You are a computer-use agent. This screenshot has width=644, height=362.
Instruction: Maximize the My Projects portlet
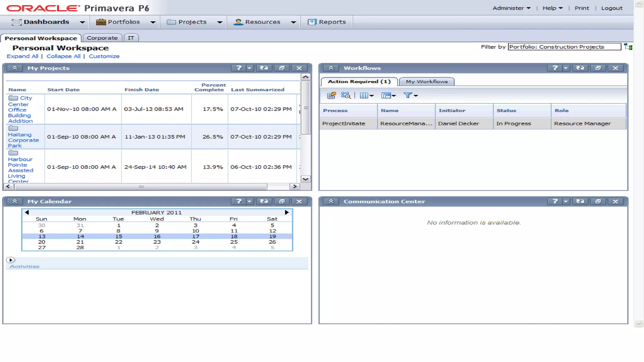pyautogui.click(x=282, y=68)
